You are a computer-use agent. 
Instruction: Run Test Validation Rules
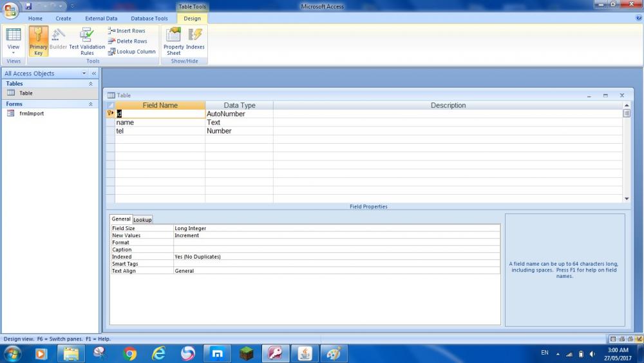[87, 41]
